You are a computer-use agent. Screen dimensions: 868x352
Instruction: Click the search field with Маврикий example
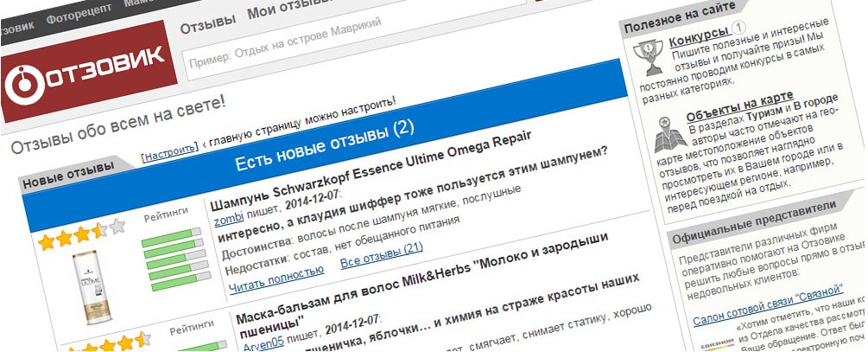(x=354, y=36)
